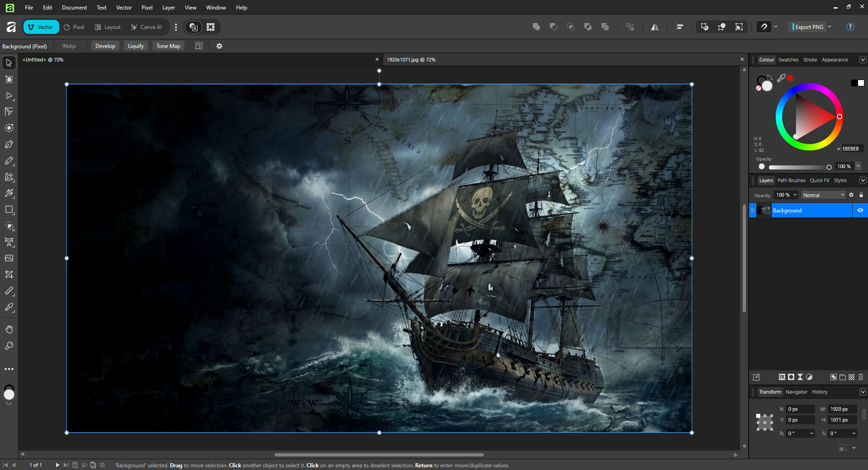Add a group folder in Layers panel

coord(843,377)
